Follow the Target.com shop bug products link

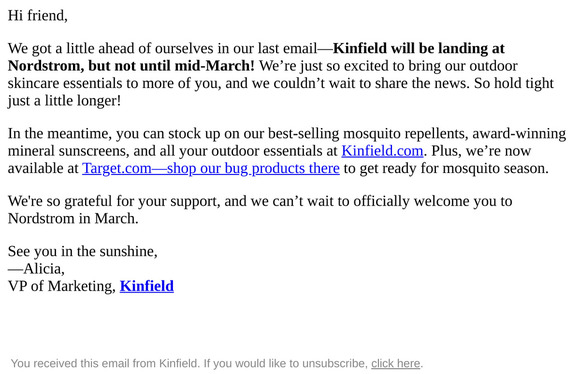(x=211, y=168)
